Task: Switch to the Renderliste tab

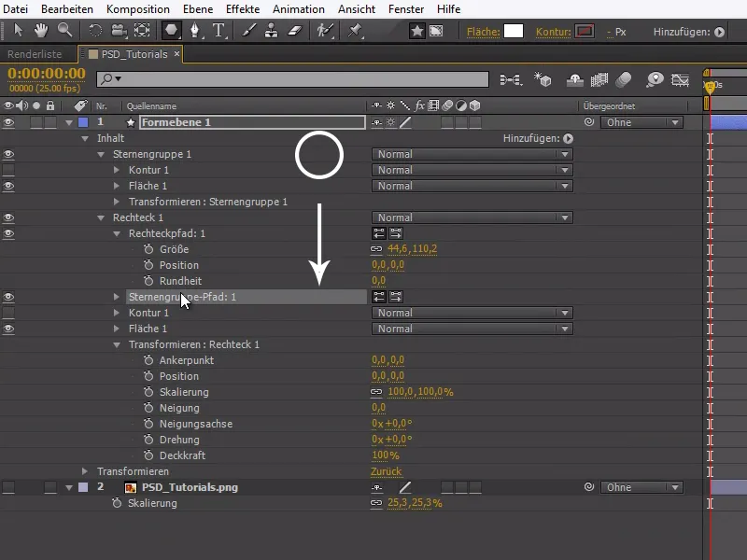Action: (35, 54)
